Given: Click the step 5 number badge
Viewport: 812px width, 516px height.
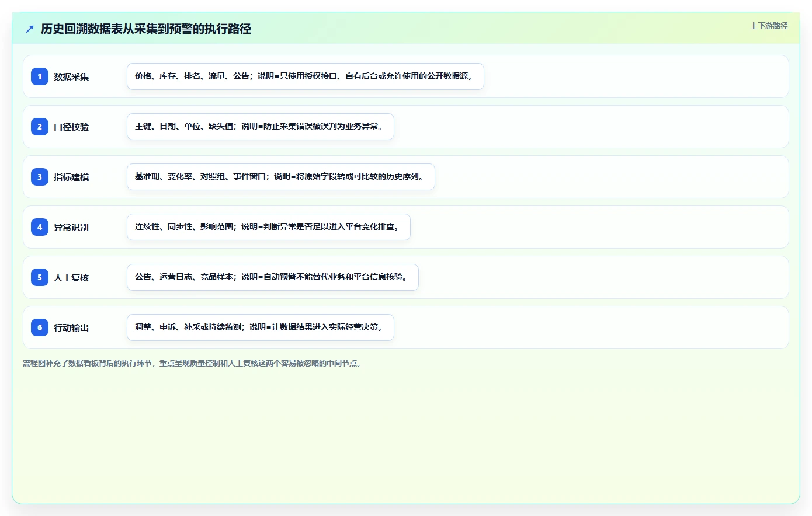Looking at the screenshot, I should [x=40, y=277].
